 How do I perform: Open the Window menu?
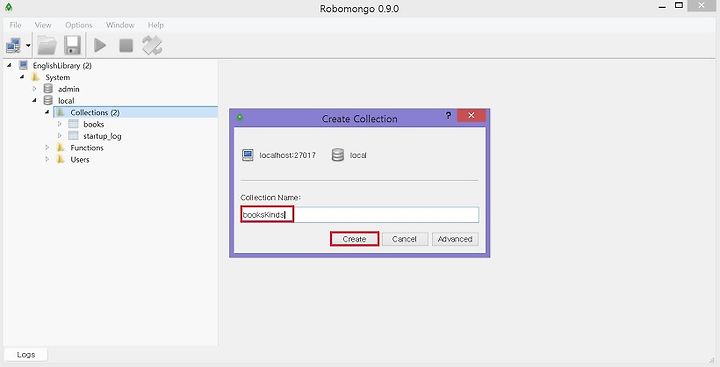click(x=120, y=25)
